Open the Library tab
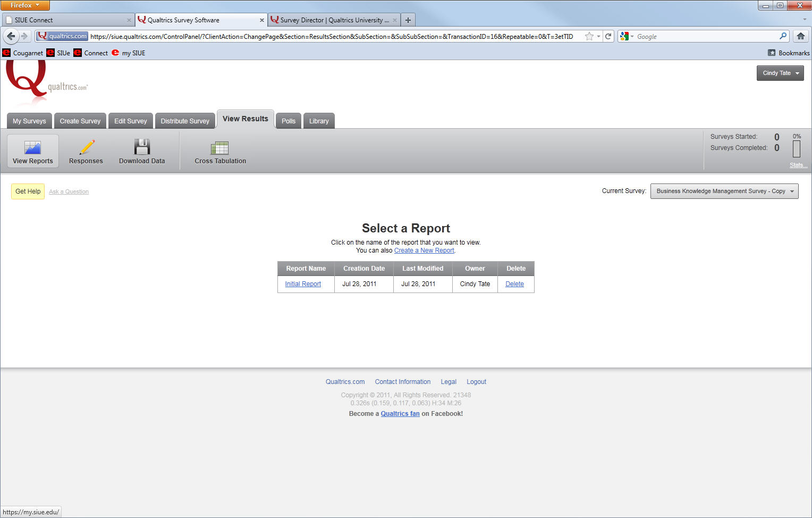 point(319,121)
